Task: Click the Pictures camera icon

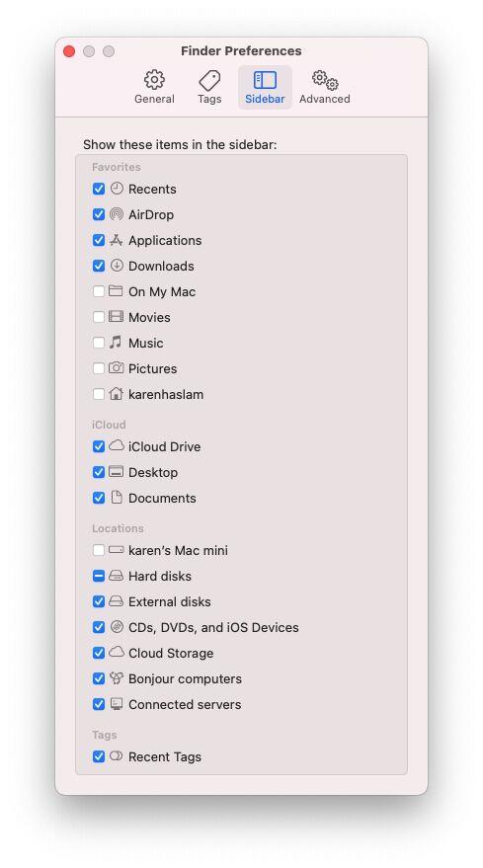Action: tap(117, 368)
